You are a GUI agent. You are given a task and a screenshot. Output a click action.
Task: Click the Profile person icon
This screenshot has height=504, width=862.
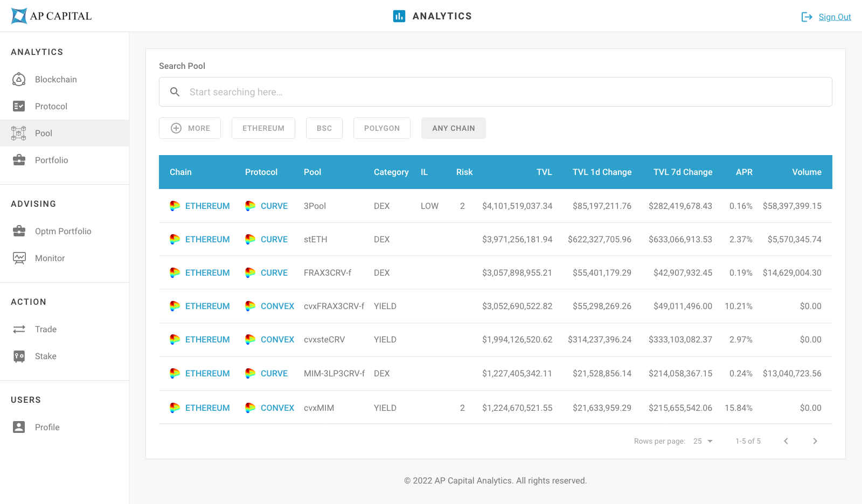pos(19,427)
